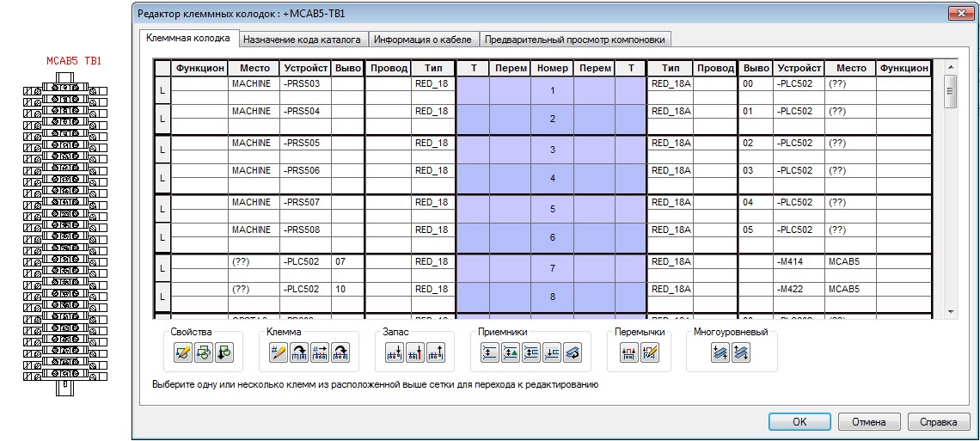This screenshot has height=441, width=980.
Task: Click Paste properties icon in Свойства group
Action: point(224,352)
